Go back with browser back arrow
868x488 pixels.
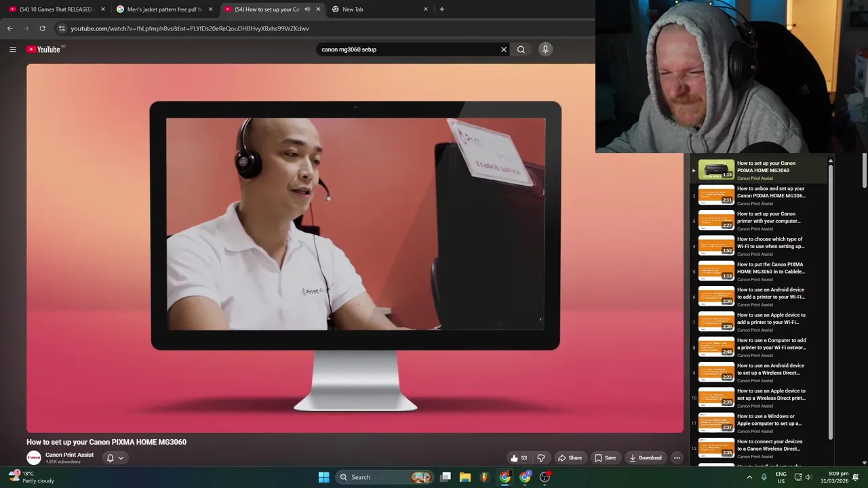pyautogui.click(x=9, y=28)
